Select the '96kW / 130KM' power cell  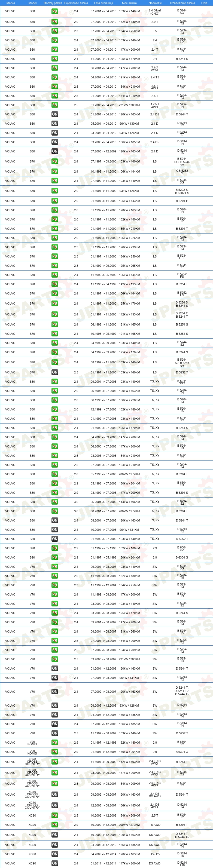[x=129, y=124]
